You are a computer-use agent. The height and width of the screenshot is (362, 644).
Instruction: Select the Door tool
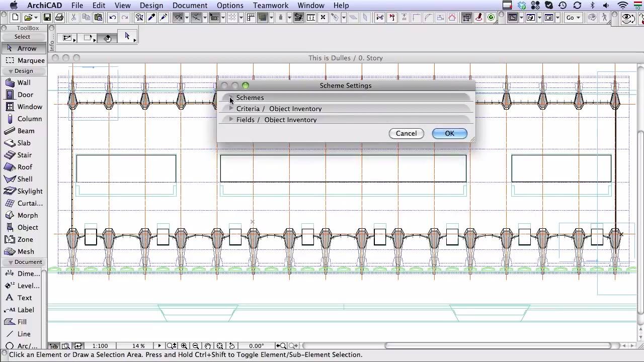[24, 95]
